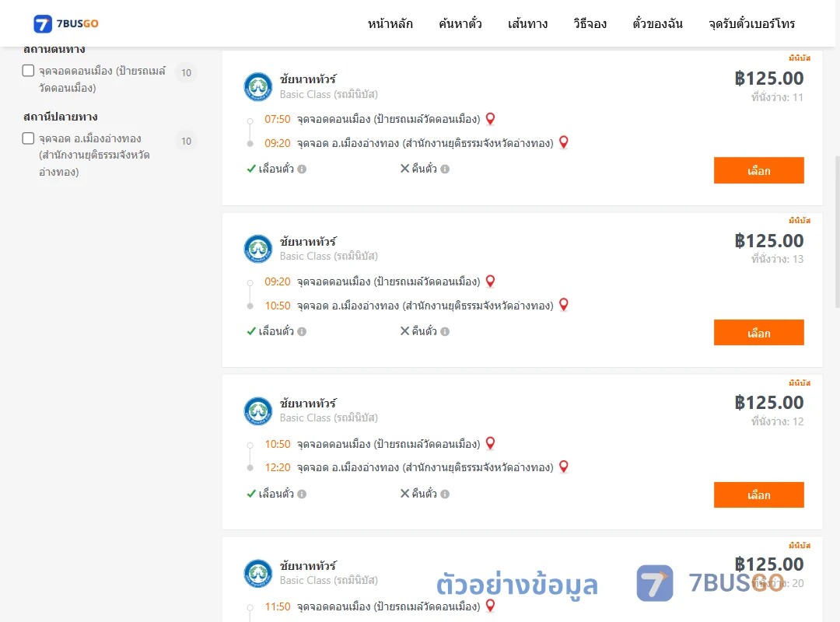Image resolution: width=840 pixels, height=622 pixels.
Task: Click คืนตั๋ว info icon in 10:50 trip card
Action: [445, 494]
